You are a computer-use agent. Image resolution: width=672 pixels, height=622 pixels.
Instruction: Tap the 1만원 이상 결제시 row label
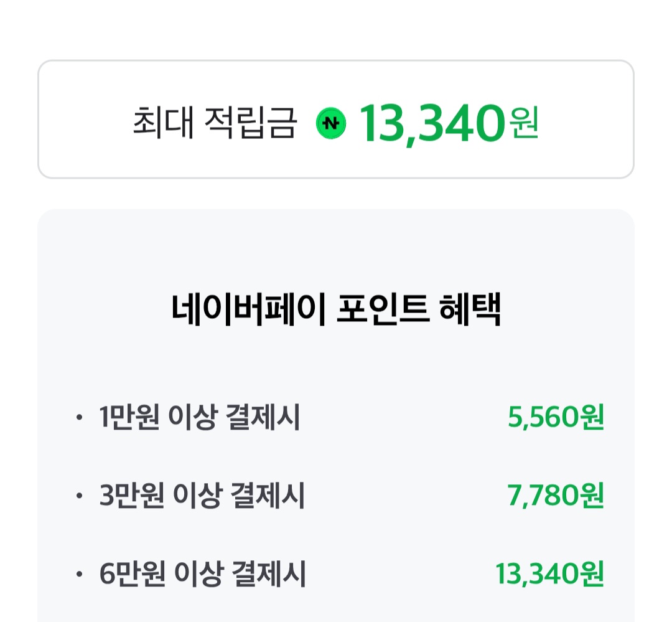click(199, 418)
